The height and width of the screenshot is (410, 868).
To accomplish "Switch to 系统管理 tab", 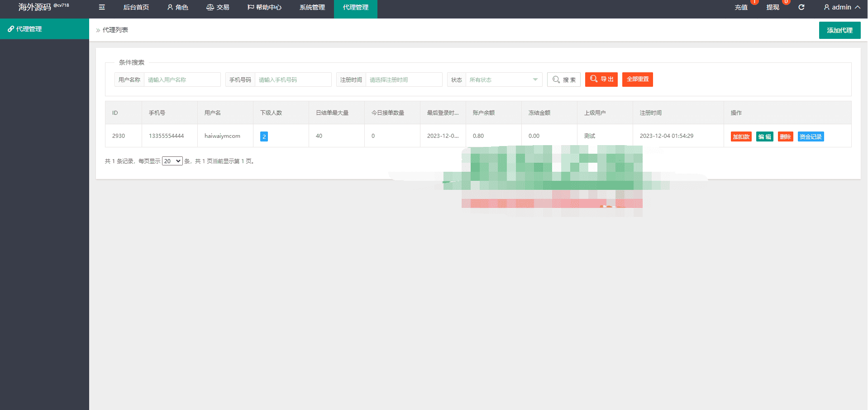I will pos(312,7).
